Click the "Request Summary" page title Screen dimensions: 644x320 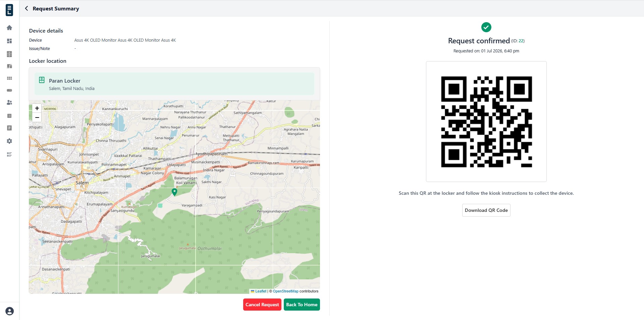pos(56,8)
